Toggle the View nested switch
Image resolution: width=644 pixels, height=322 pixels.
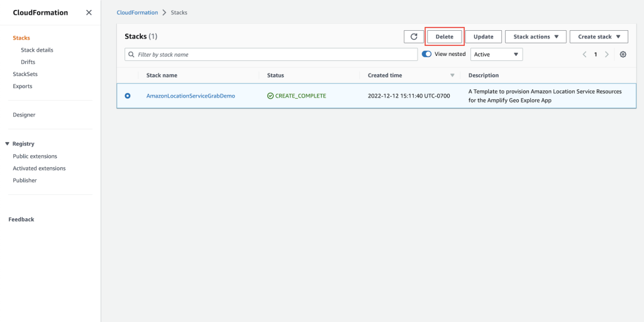427,54
